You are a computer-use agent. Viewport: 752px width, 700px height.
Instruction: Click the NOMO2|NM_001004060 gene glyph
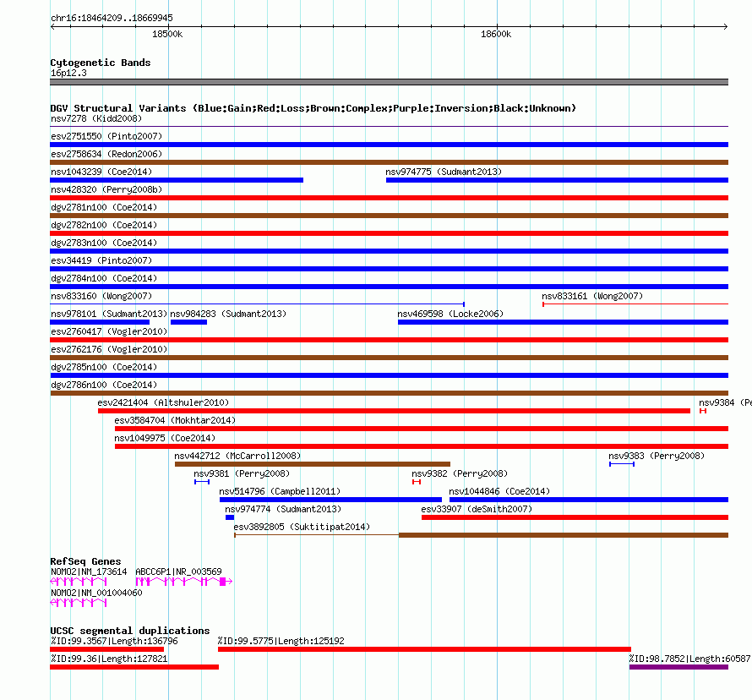pos(79,603)
